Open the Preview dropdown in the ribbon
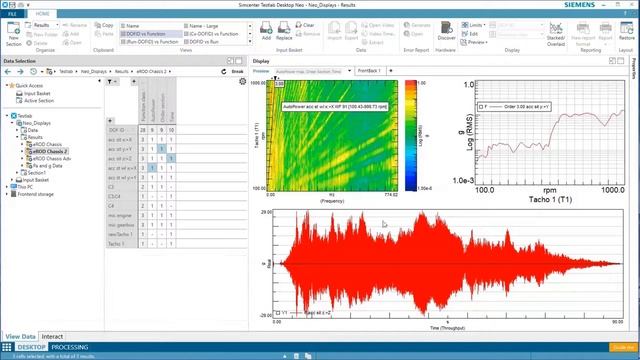The image size is (640, 360). (x=474, y=42)
